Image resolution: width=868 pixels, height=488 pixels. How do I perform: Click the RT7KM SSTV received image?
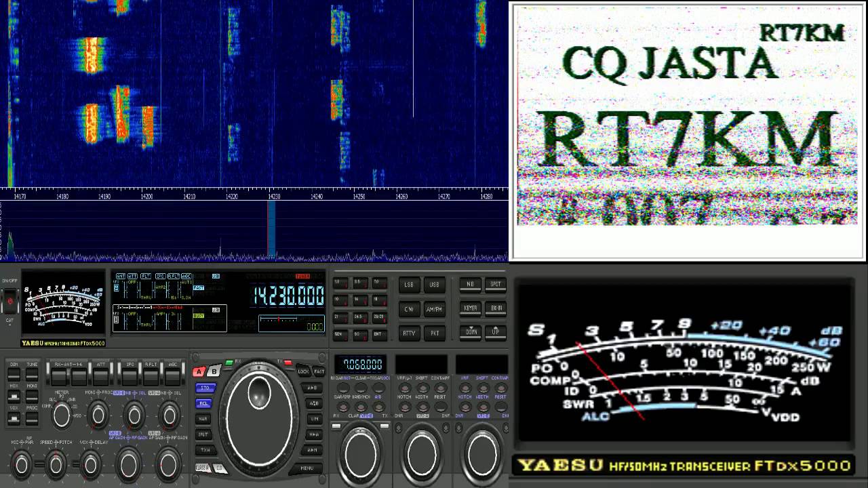[687, 115]
